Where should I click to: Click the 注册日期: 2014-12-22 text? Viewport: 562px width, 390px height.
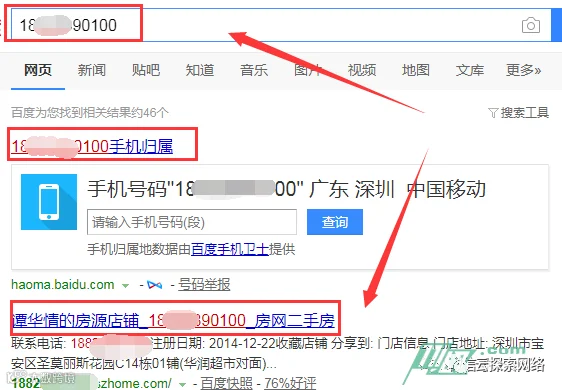(x=213, y=343)
